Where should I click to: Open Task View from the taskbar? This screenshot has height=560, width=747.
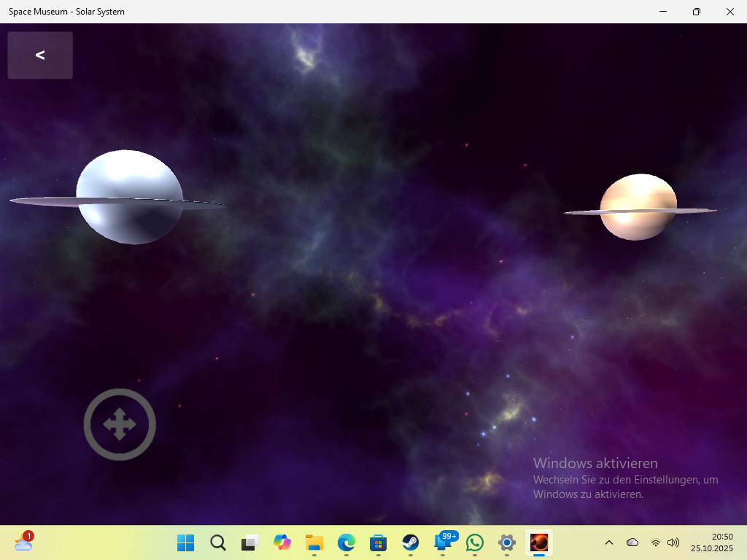point(250,542)
